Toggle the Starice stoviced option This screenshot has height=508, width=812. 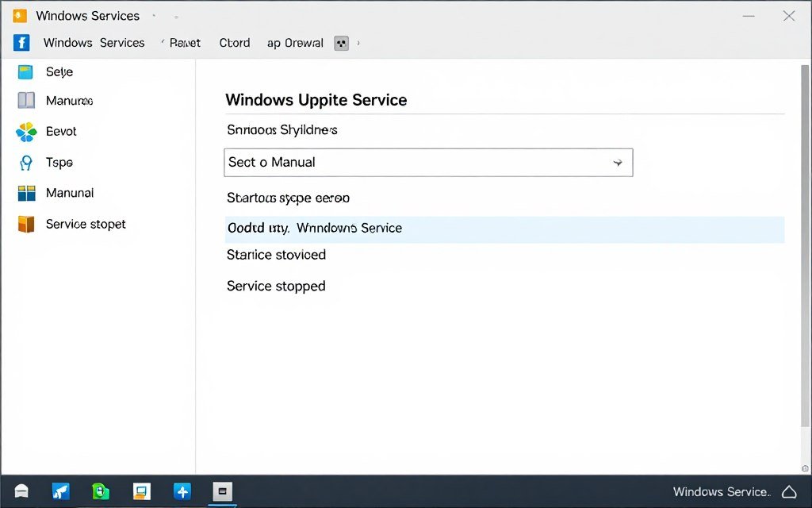[x=276, y=255]
